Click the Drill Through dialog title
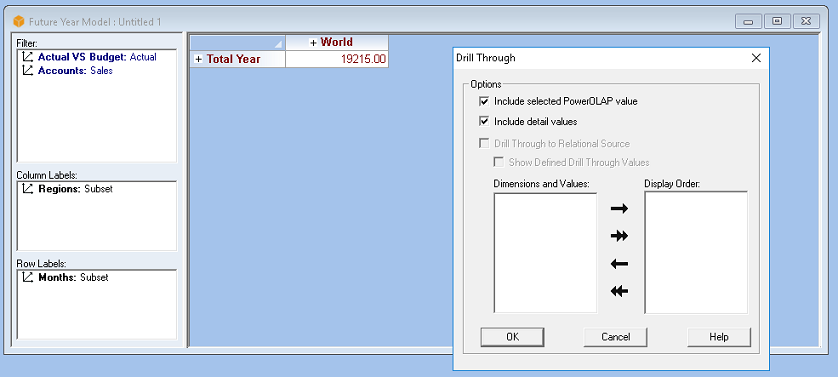This screenshot has width=838, height=377. click(485, 58)
